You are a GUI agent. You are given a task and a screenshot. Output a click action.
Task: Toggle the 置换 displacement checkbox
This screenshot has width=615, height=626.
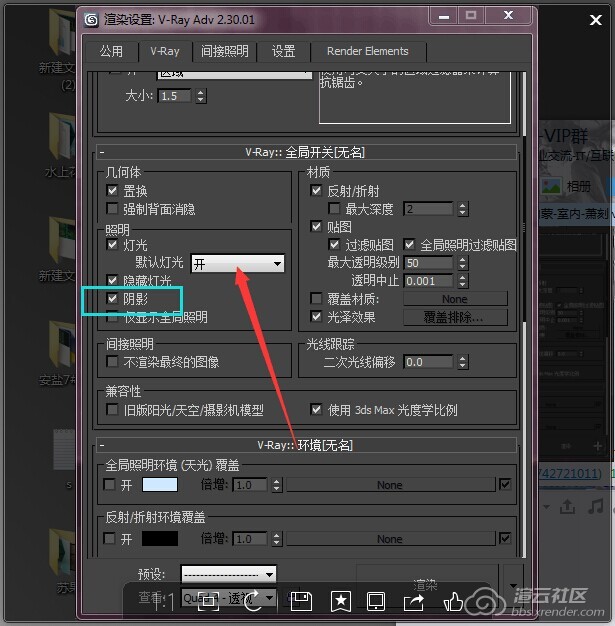112,190
